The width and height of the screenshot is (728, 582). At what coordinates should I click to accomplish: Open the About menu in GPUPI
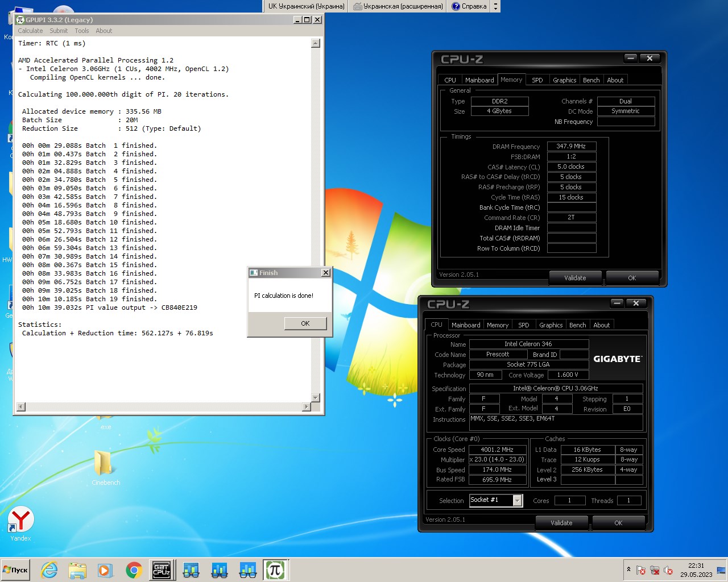tap(104, 31)
